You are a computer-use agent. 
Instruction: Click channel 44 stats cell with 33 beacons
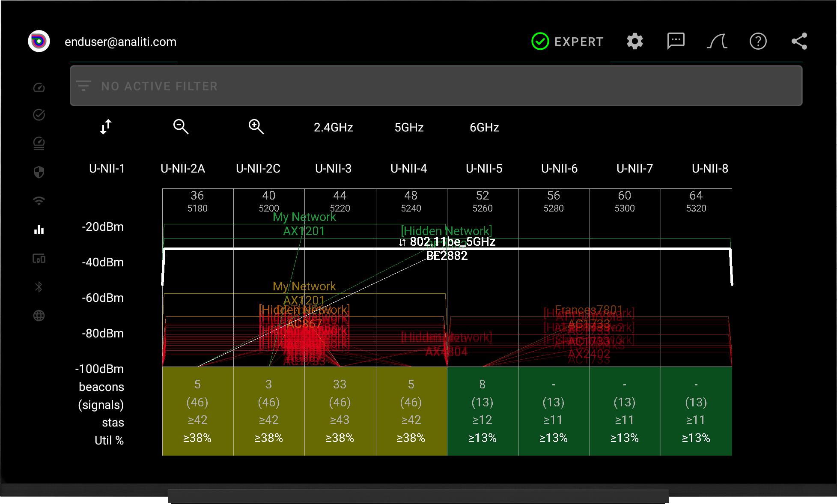click(340, 411)
